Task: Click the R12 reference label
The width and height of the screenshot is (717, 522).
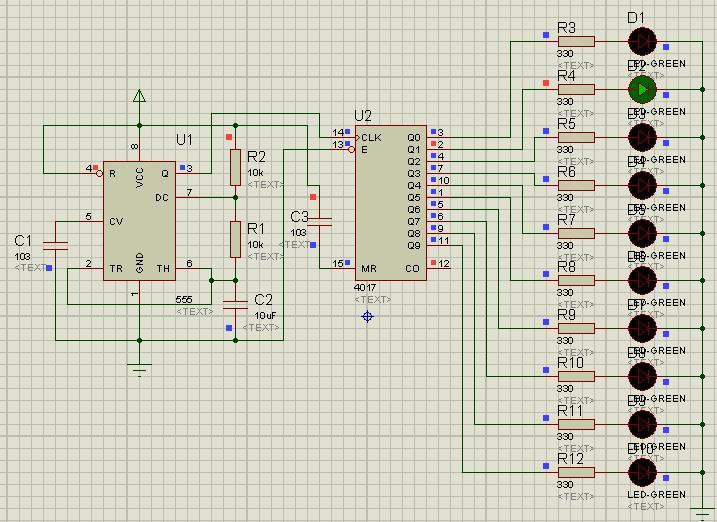Action: click(570, 459)
